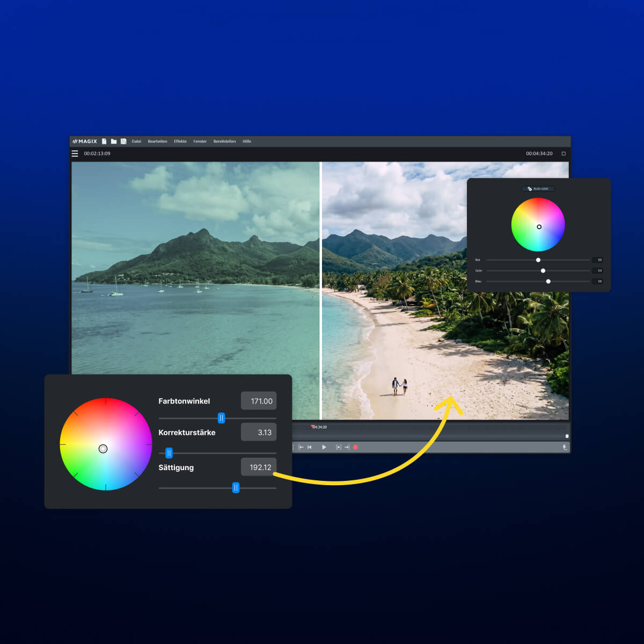Screen dimensions: 644x644
Task: Maximize the preview monitor with square icon
Action: [563, 153]
